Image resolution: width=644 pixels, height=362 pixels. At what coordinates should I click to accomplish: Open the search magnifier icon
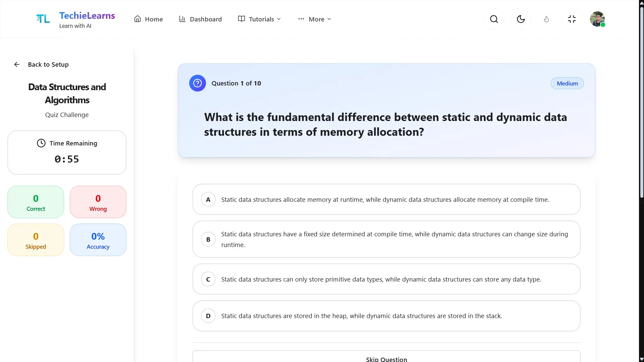coord(494,19)
